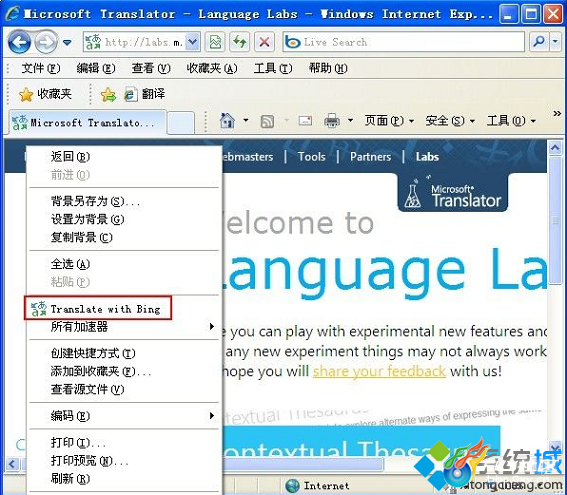Expand the 所有加速器 submenu

(x=124, y=327)
